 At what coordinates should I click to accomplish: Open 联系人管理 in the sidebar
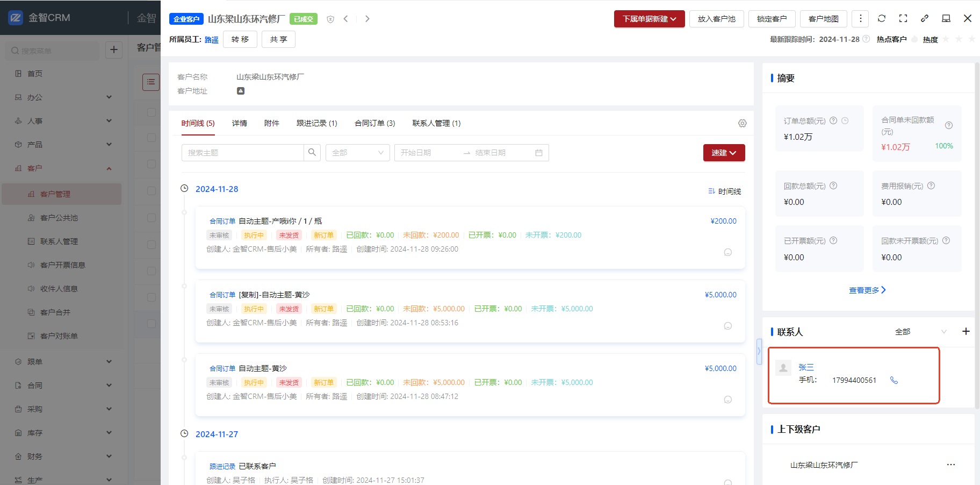point(59,241)
